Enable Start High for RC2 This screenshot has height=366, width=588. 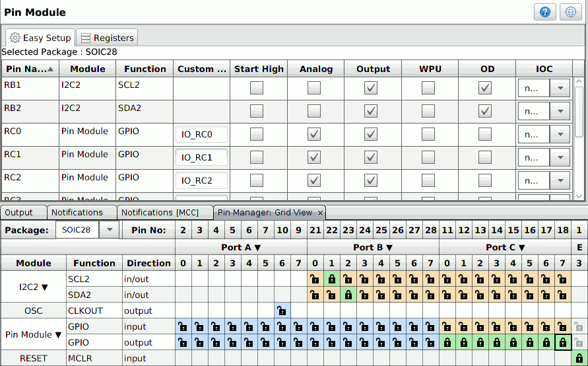pos(257,180)
